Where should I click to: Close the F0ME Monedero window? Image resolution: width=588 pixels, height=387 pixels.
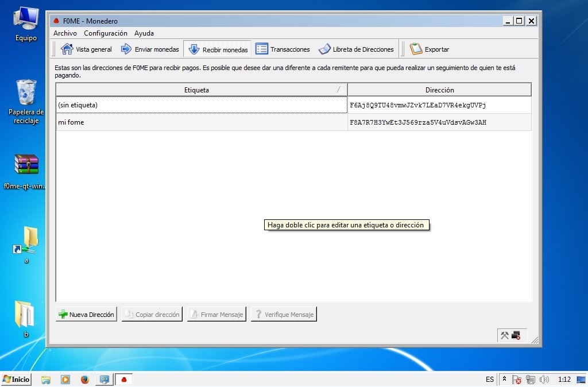[531, 21]
